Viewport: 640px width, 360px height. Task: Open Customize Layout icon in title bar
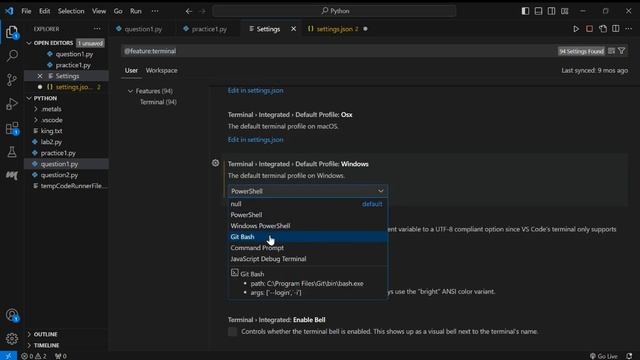tap(564, 11)
